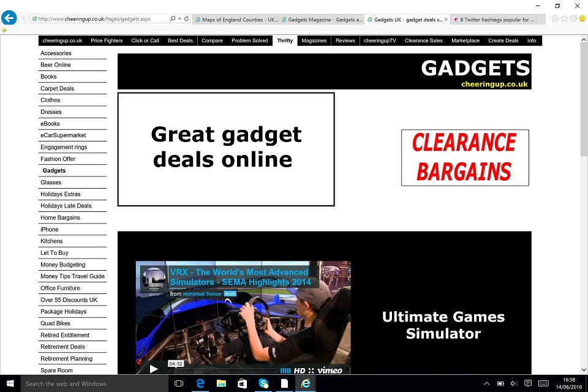Image resolution: width=588 pixels, height=392 pixels.
Task: Click the video progress bar
Action: coord(225,369)
